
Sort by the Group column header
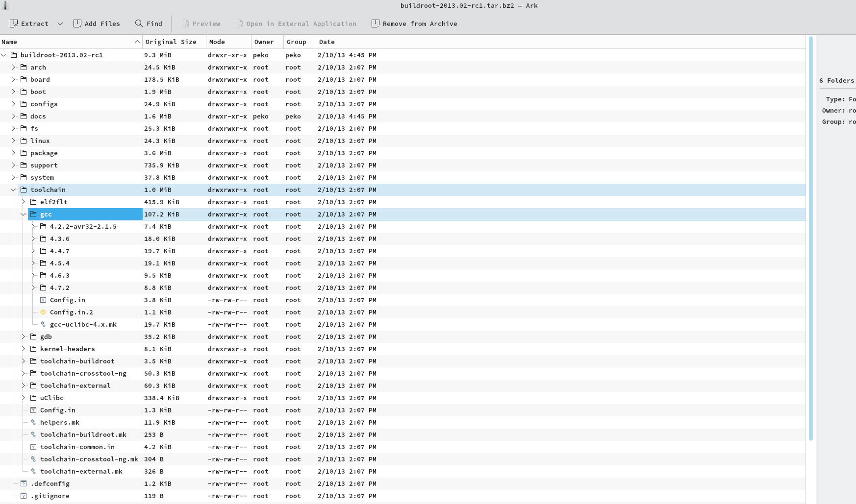(x=300, y=42)
